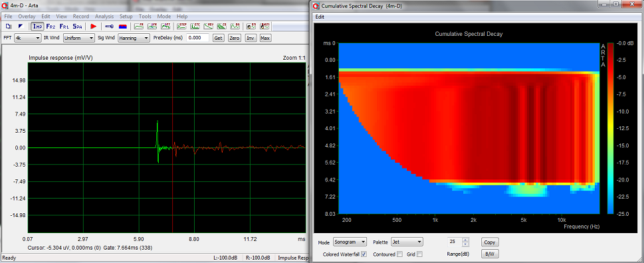Open the 2FR dual frequency response icon

(152, 27)
